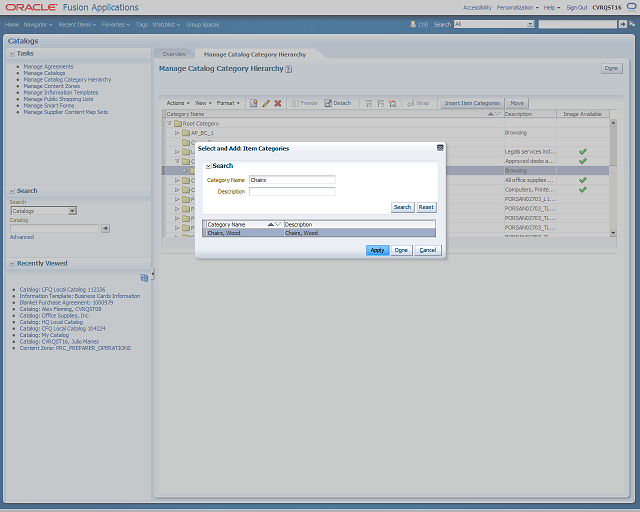Click the Expand tree icon left of Collapse
Image resolution: width=640 pixels, height=512 pixels.
coord(369,104)
